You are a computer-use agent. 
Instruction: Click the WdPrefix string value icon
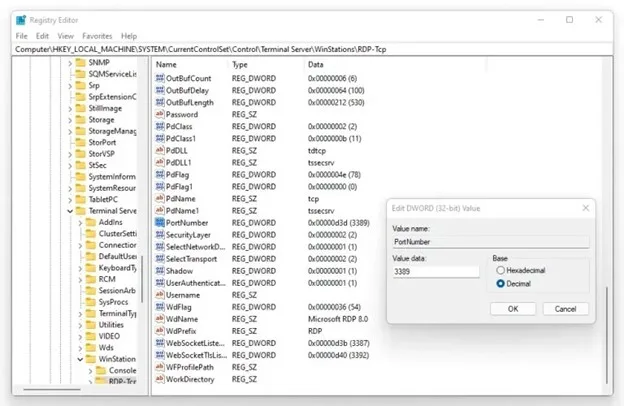click(x=160, y=331)
